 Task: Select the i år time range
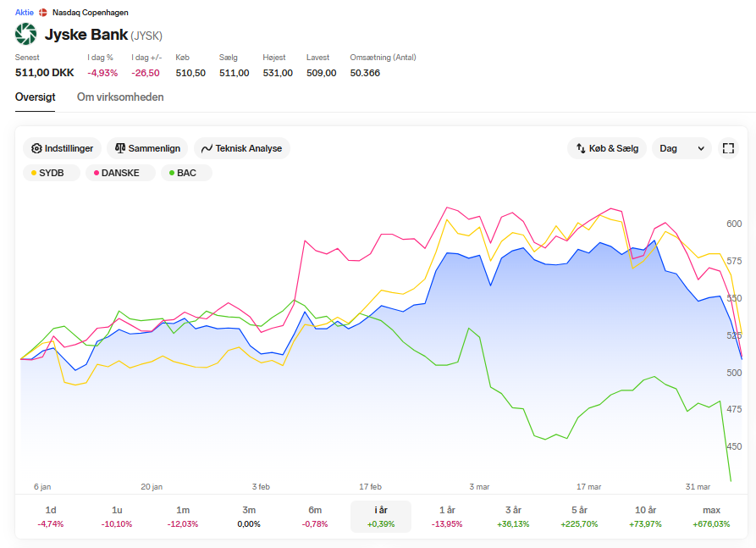[x=381, y=516]
